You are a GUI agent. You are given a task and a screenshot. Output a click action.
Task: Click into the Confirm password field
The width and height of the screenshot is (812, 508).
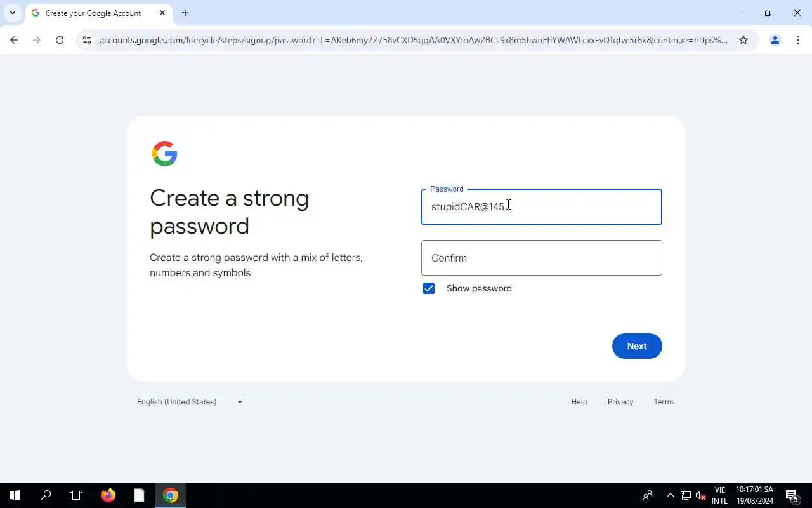pyautogui.click(x=542, y=258)
